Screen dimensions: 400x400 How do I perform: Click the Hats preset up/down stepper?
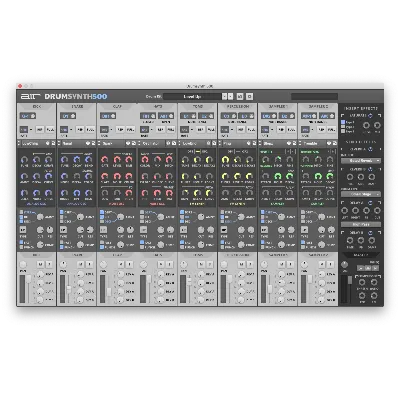point(139,143)
